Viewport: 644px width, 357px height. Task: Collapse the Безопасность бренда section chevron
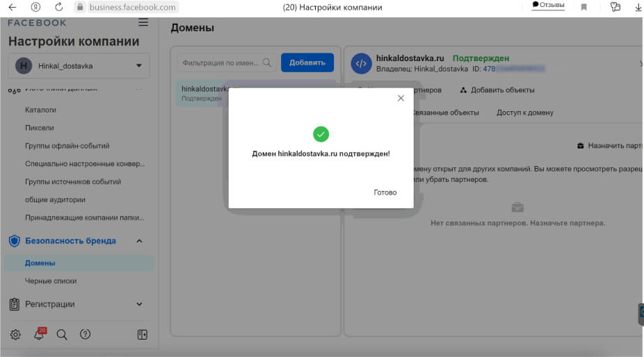click(139, 241)
